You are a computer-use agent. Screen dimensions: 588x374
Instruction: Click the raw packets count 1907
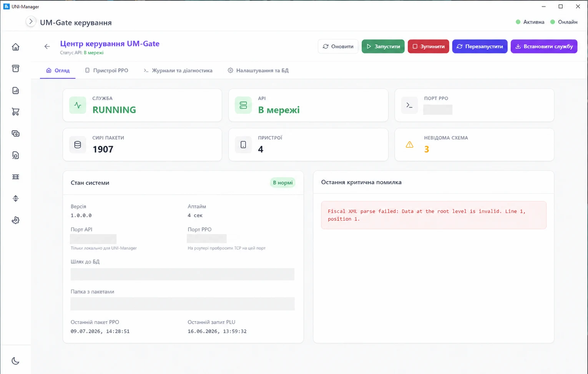click(x=103, y=149)
